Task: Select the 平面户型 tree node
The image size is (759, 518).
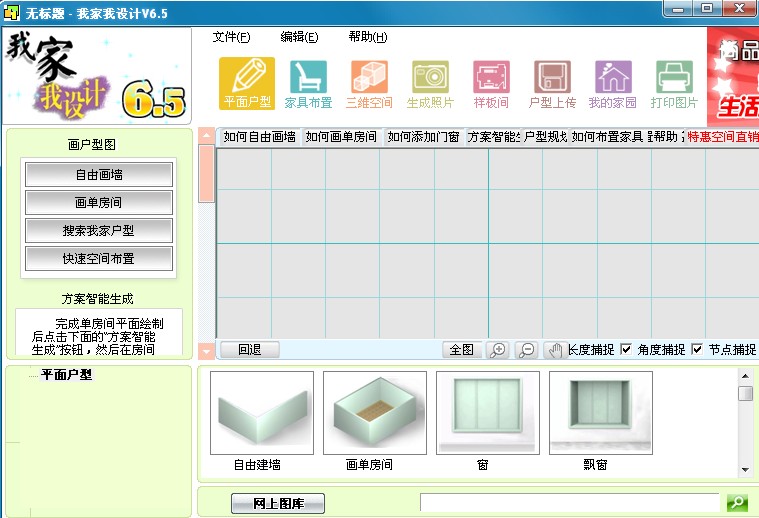Action: [x=66, y=375]
